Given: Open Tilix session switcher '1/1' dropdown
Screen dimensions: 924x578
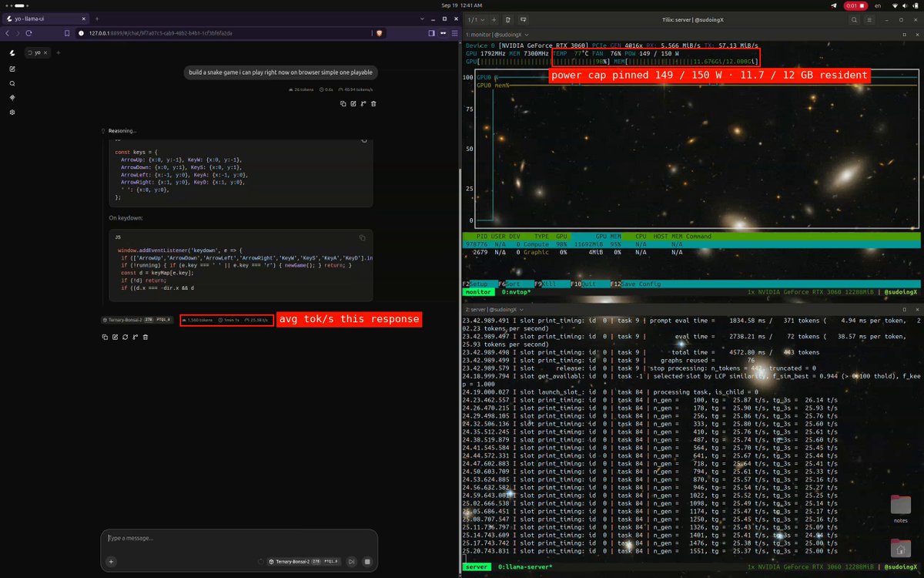Looking at the screenshot, I should [x=477, y=18].
